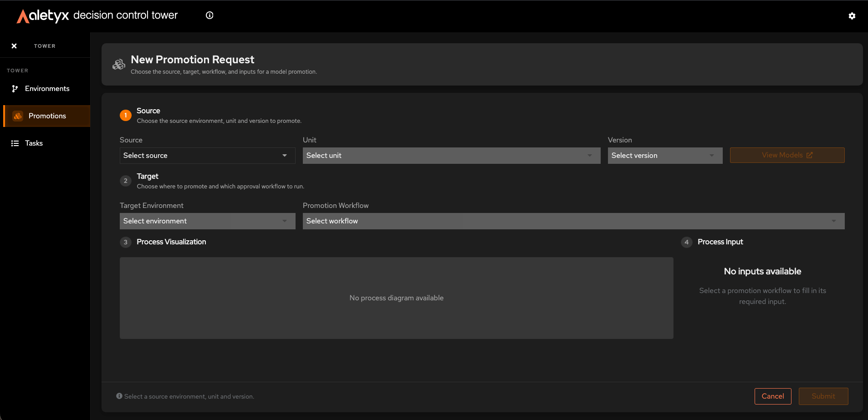
Task: Click 'Select a source environment, unit and version.' message
Action: tap(189, 396)
